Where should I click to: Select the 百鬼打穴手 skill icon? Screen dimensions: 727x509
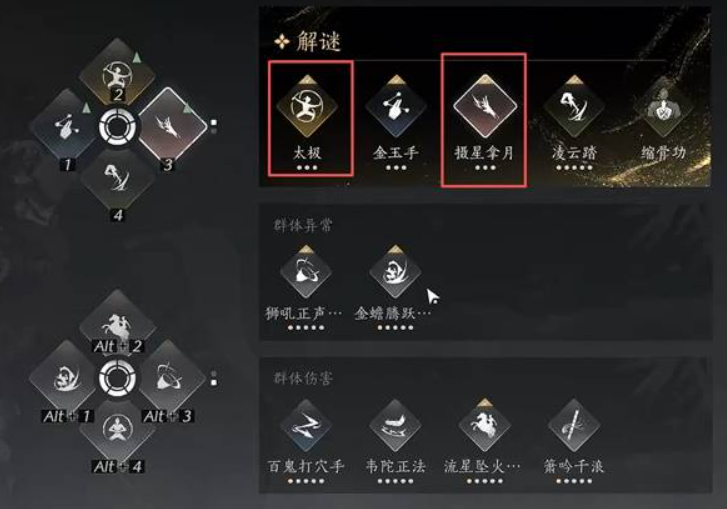click(306, 425)
